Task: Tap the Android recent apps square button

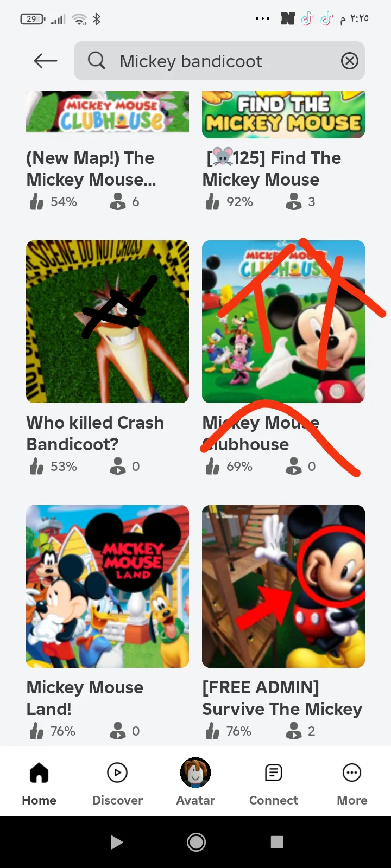Action: coord(277,842)
